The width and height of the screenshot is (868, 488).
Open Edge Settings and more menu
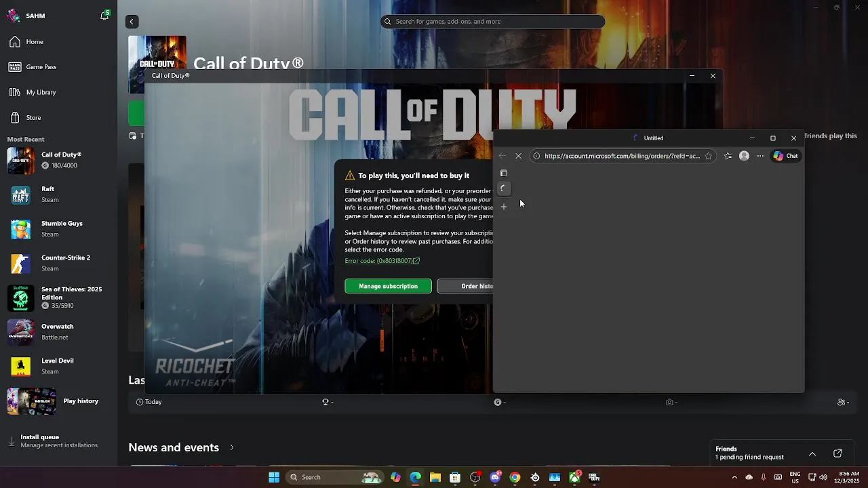point(760,156)
